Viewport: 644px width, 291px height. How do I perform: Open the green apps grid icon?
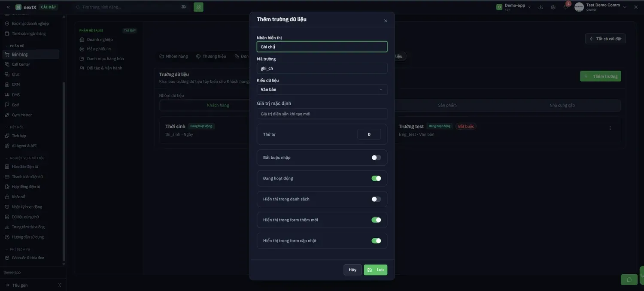tap(198, 7)
